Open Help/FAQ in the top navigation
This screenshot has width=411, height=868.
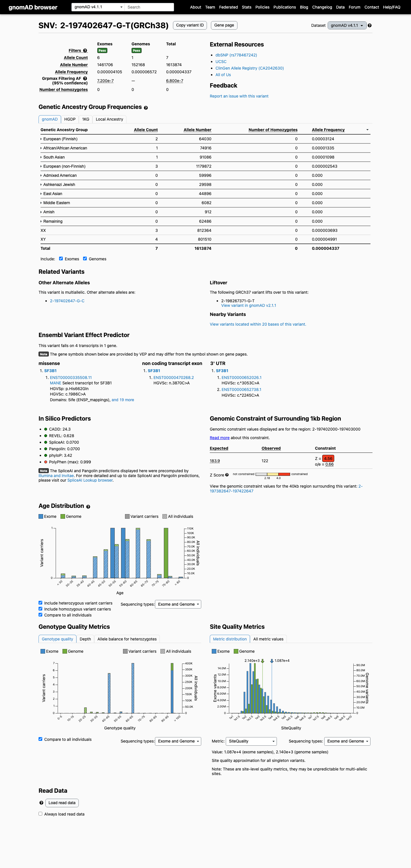391,7
